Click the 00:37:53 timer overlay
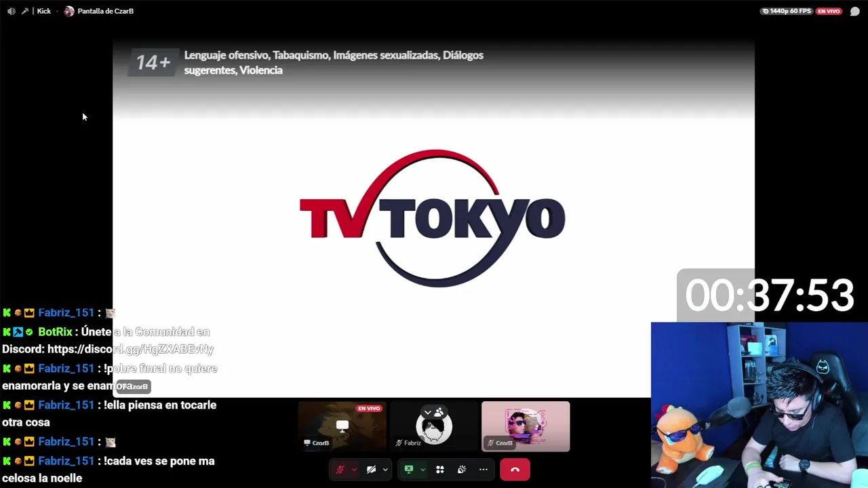Image resolution: width=868 pixels, height=488 pixels. [769, 296]
